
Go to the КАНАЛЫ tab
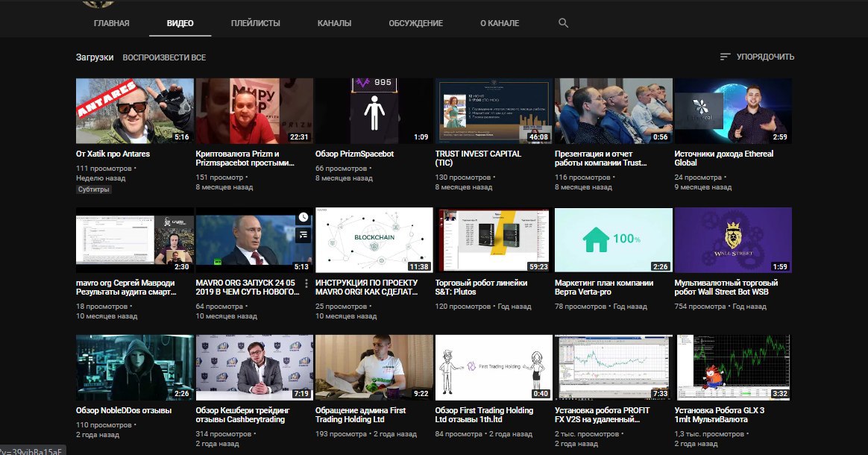tap(334, 23)
